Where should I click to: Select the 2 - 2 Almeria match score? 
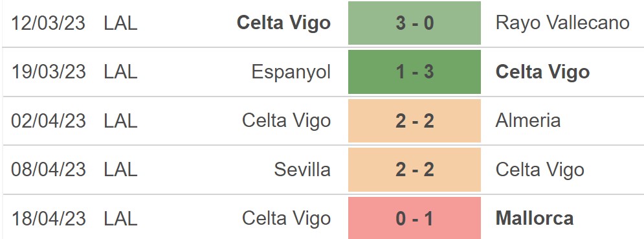pyautogui.click(x=414, y=121)
